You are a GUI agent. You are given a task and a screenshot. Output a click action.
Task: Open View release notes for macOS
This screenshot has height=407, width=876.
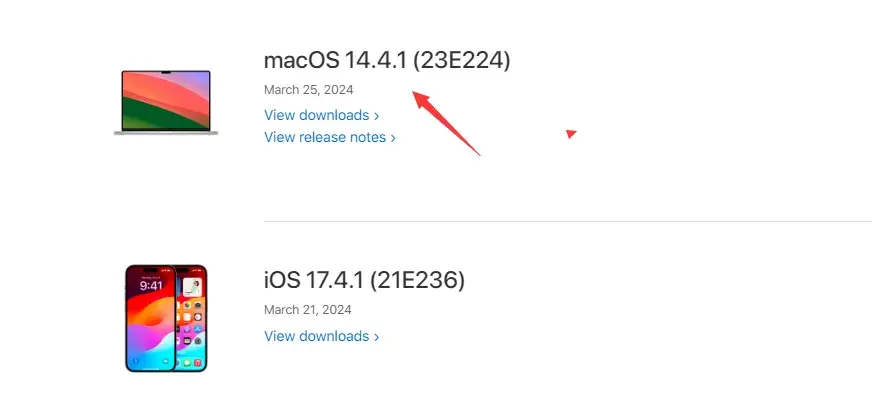pos(325,137)
